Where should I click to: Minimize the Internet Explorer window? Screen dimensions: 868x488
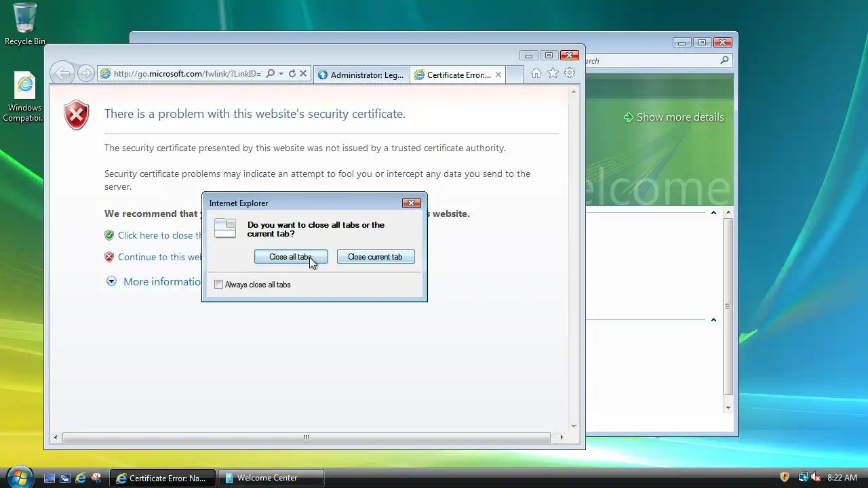(528, 56)
